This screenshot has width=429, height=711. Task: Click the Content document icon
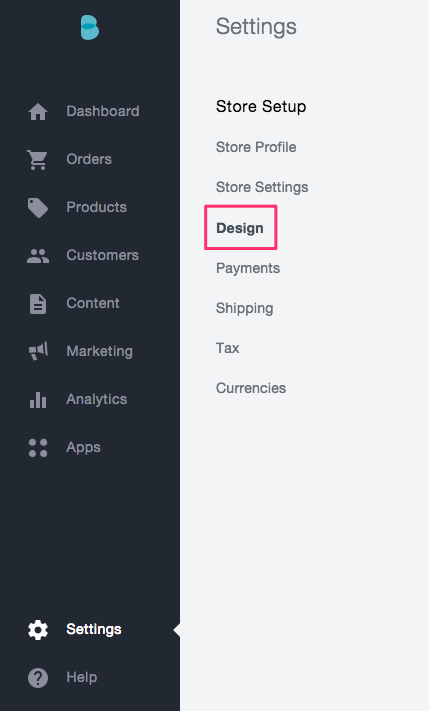point(38,304)
